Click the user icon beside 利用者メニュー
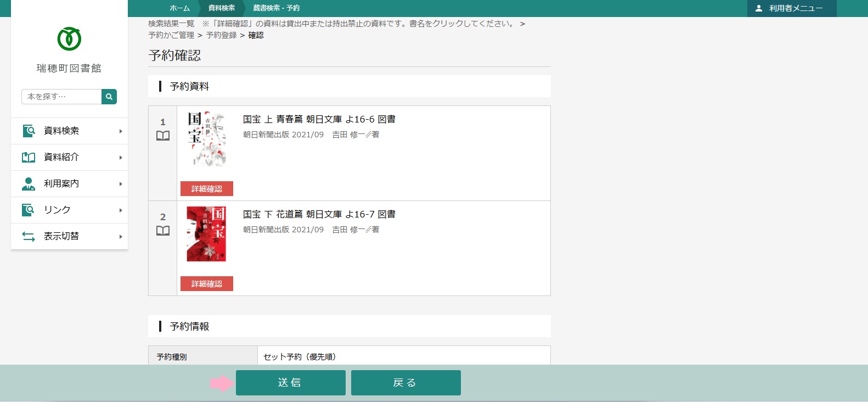 [759, 8]
